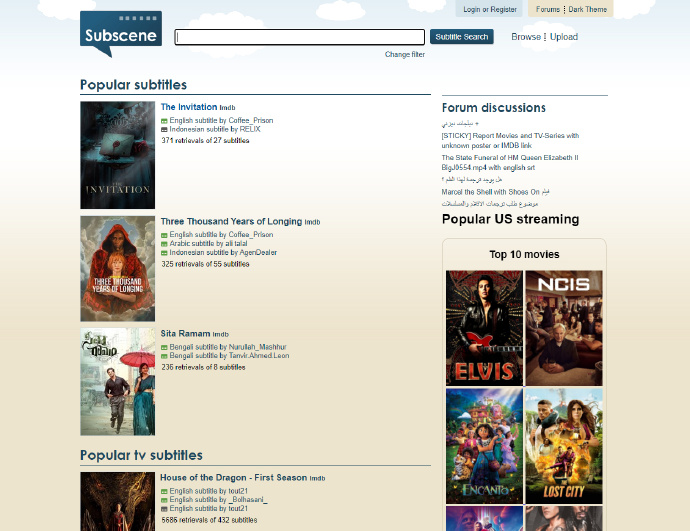Open the Elvis movie poster
Viewport: 690px width, 531px height.
pos(484,328)
